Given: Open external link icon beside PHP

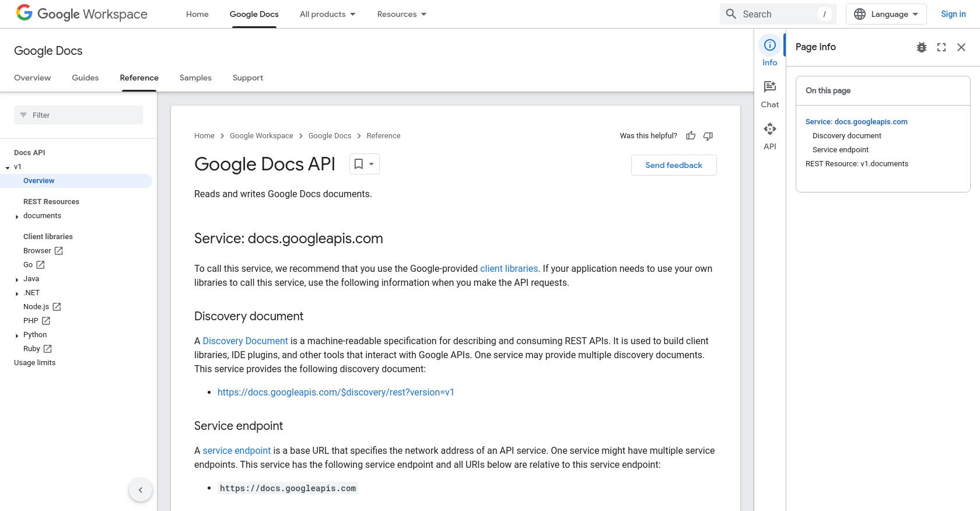Looking at the screenshot, I should pos(46,321).
